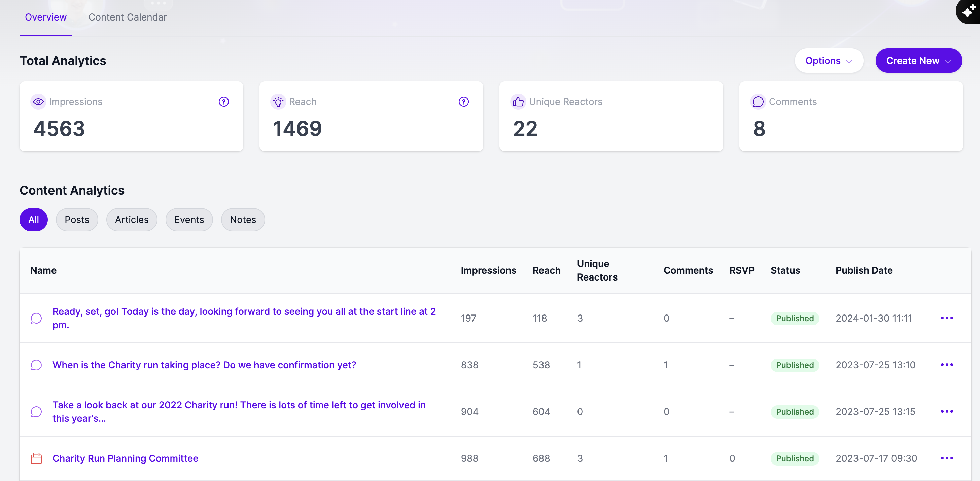Click the Publish Date column header

click(x=864, y=270)
